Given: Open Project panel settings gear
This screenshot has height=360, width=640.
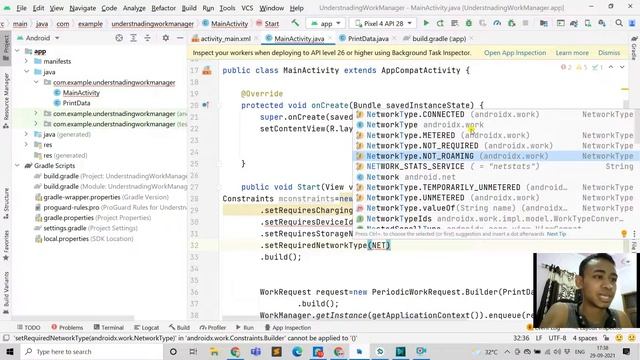Looking at the screenshot, I should [x=165, y=38].
